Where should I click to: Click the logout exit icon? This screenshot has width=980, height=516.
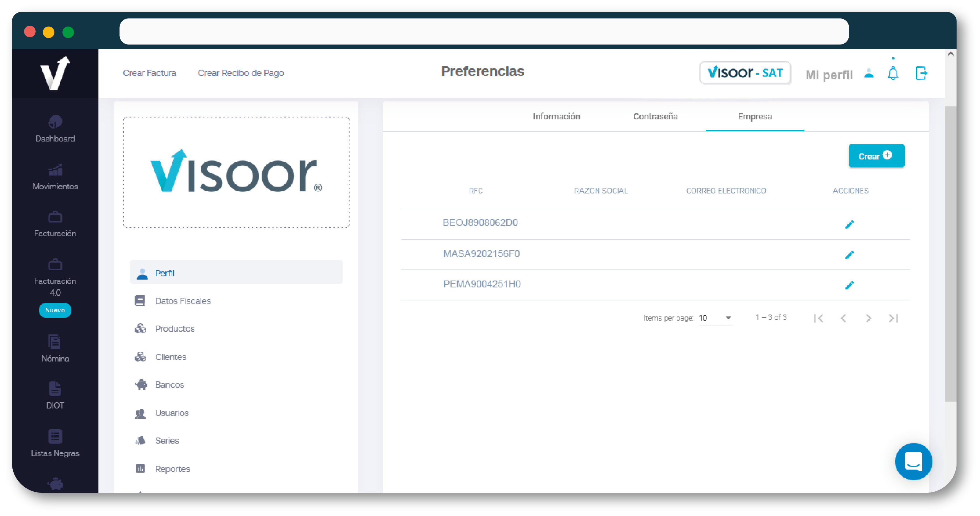tap(921, 73)
